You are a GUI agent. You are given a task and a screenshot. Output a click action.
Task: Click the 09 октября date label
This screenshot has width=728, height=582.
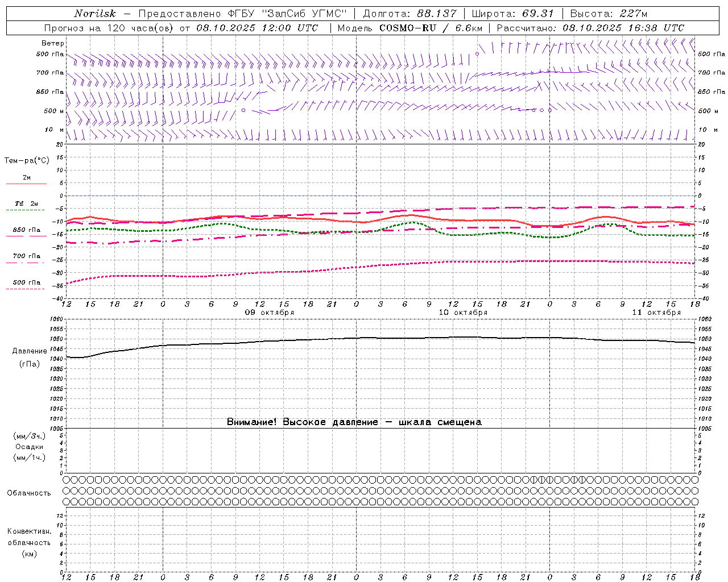[270, 313]
